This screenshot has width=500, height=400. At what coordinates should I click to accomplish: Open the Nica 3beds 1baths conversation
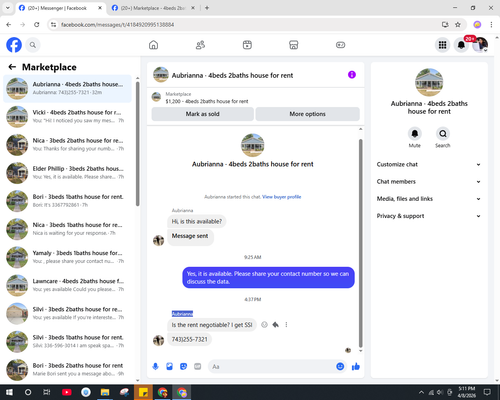(67, 229)
